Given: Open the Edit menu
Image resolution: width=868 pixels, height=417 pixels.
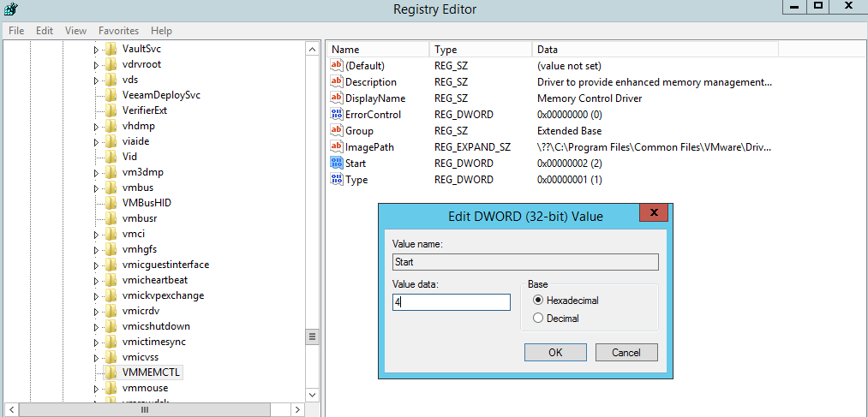Looking at the screenshot, I should pos(45,31).
